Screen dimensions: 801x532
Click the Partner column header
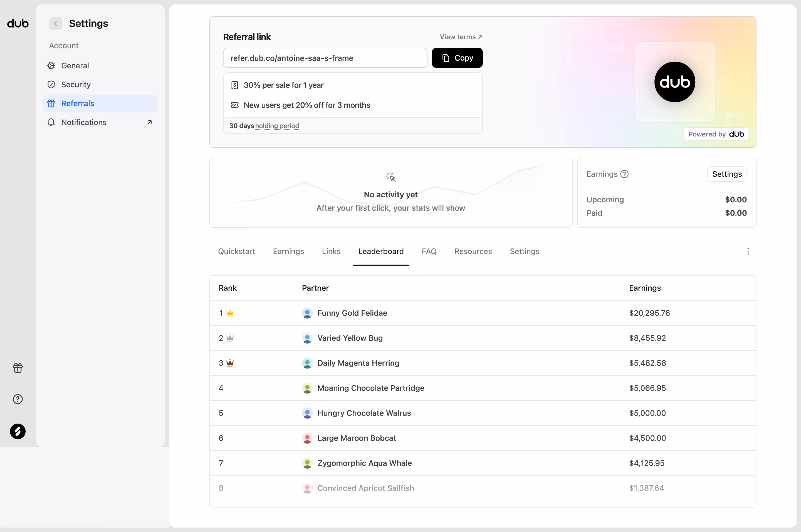[315, 288]
